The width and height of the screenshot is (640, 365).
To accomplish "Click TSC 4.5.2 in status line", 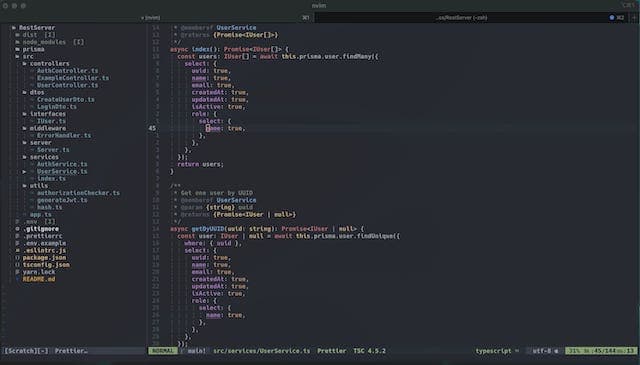I will click(x=369, y=351).
